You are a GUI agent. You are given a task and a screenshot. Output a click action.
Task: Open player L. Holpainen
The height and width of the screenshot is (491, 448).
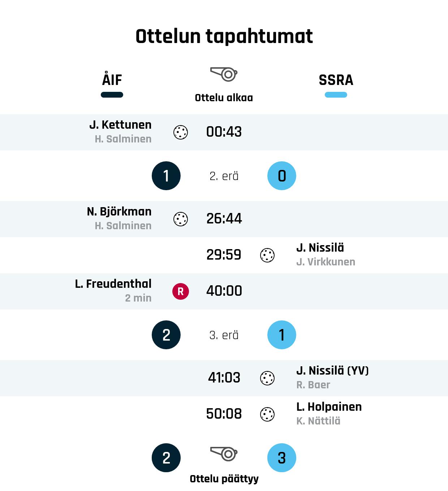329,407
